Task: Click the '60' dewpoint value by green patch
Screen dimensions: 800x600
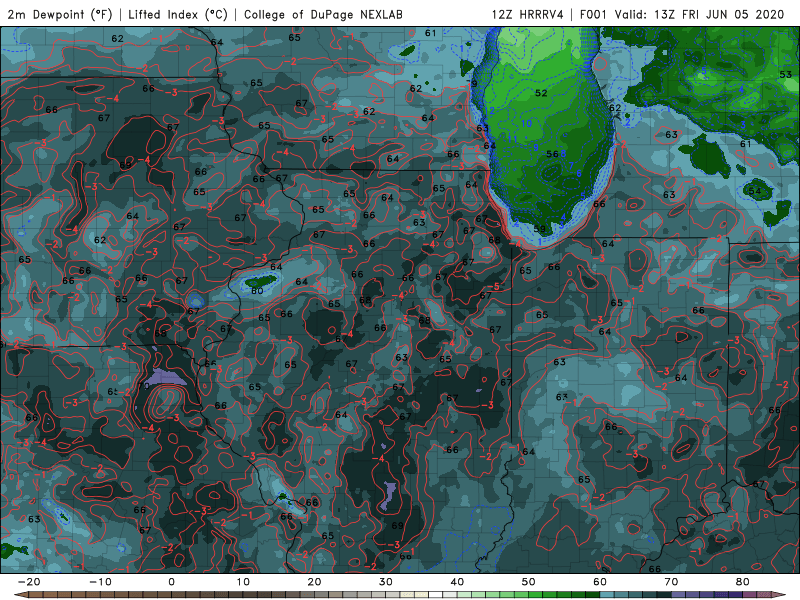Action: (x=257, y=290)
